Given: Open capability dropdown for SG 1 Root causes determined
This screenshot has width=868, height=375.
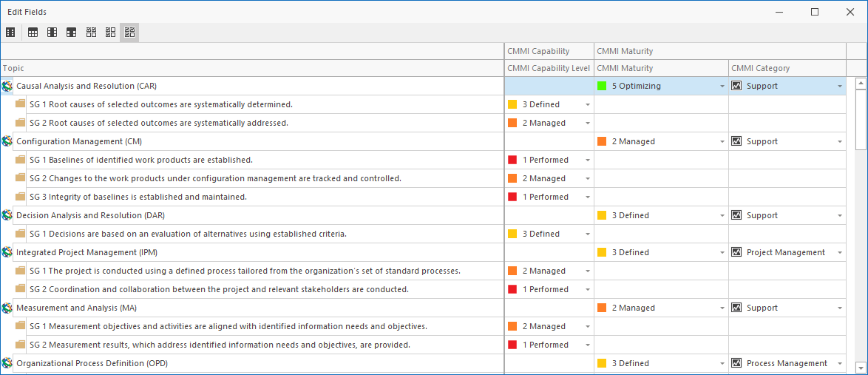Looking at the screenshot, I should click(588, 105).
